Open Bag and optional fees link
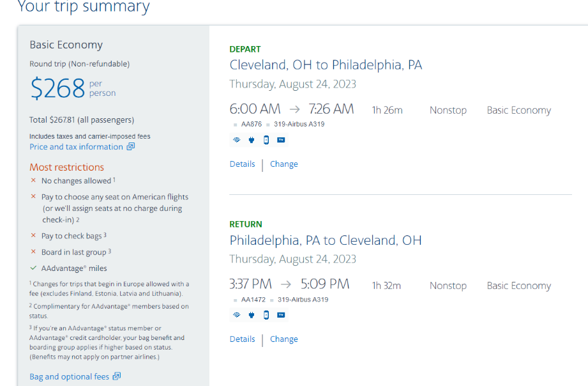 [70, 376]
